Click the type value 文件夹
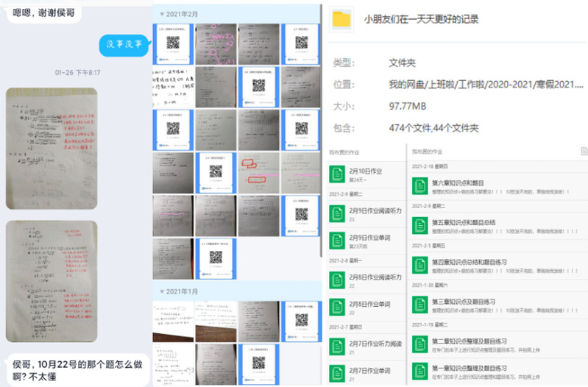 pos(402,63)
